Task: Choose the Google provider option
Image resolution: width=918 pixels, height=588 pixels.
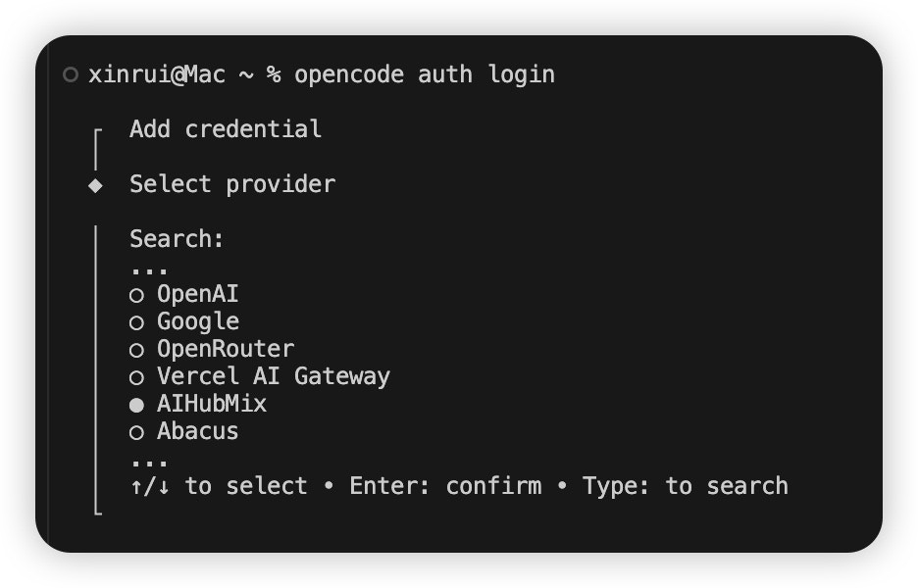Action: [x=197, y=320]
